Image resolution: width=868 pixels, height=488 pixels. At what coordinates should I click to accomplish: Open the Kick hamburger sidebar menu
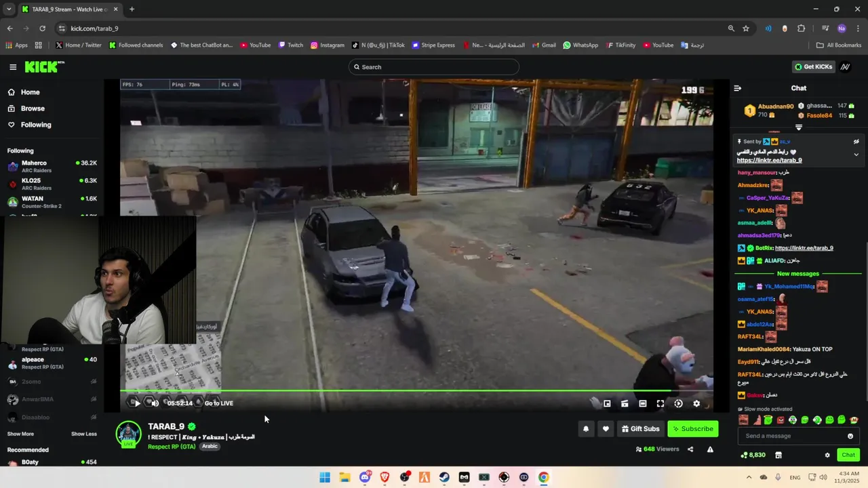(x=13, y=66)
